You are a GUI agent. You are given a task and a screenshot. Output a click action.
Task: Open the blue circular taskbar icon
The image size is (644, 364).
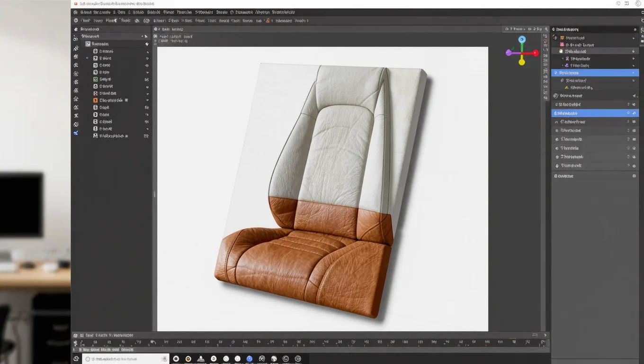click(x=250, y=359)
